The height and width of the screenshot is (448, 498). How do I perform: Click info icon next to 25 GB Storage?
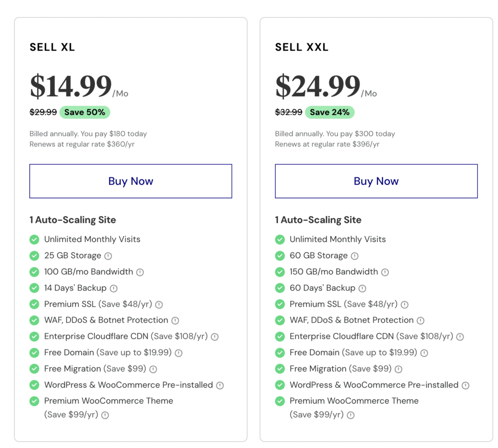(108, 256)
